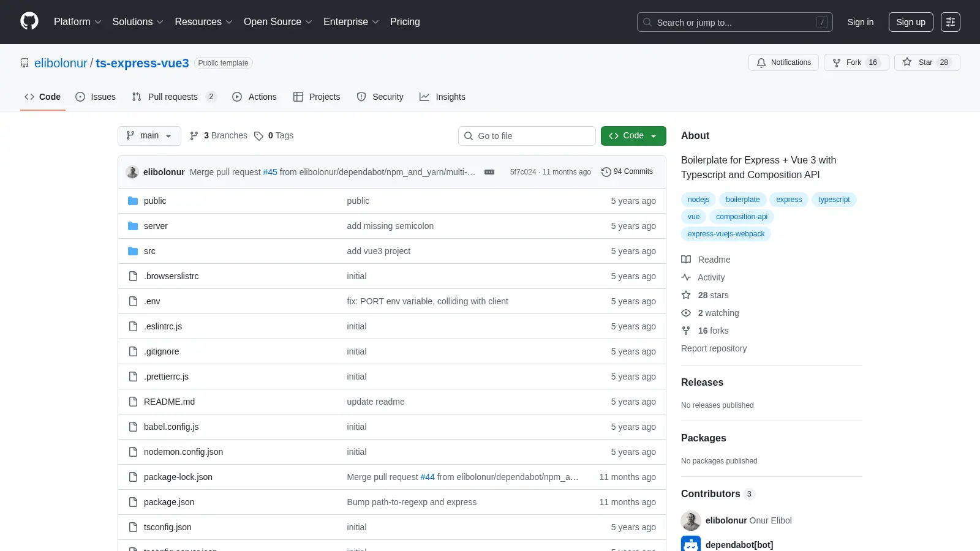Click the settings icon beside Sign up
This screenshot has width=980, height=551.
[x=951, y=22]
